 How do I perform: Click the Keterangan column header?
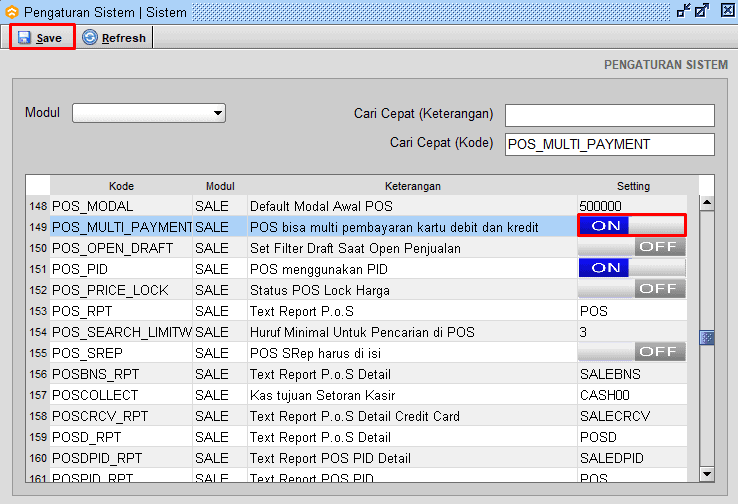coord(412,186)
